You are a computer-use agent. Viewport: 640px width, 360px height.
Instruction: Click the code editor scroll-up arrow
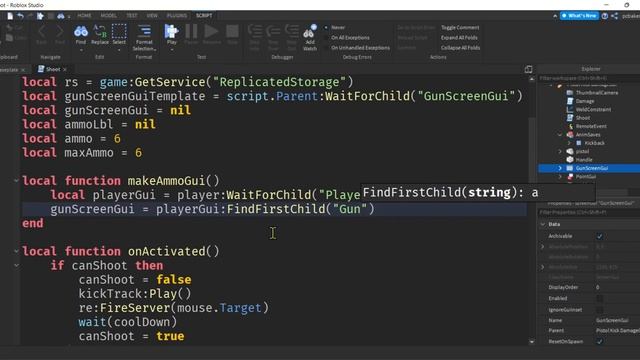531,79
